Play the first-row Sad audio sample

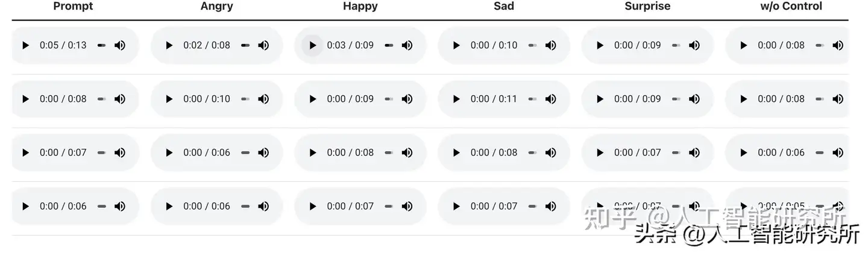(x=456, y=45)
